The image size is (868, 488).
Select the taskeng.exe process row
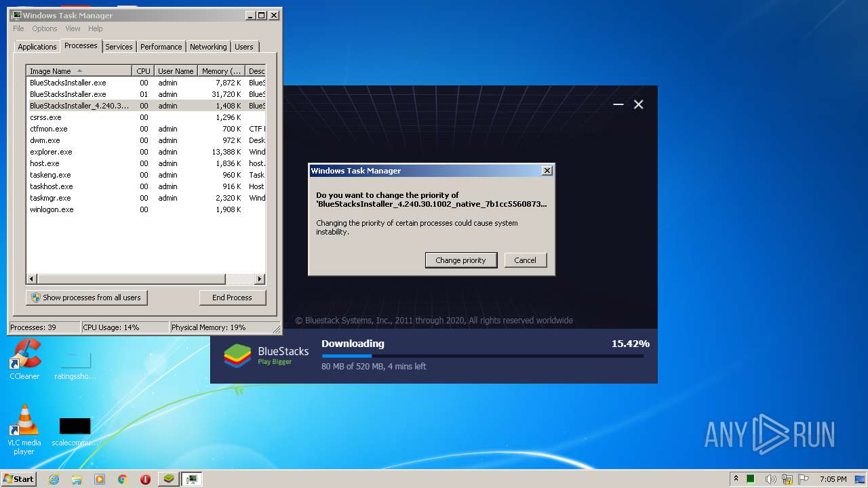(x=146, y=175)
